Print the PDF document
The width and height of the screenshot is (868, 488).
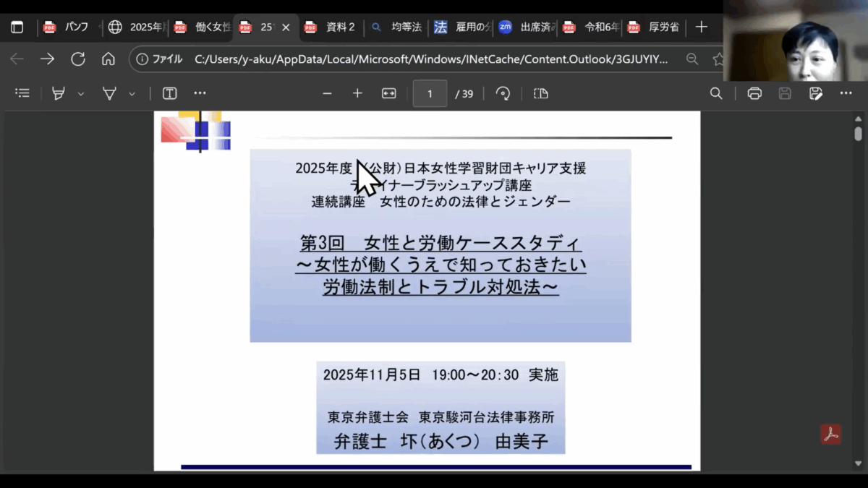click(x=754, y=93)
